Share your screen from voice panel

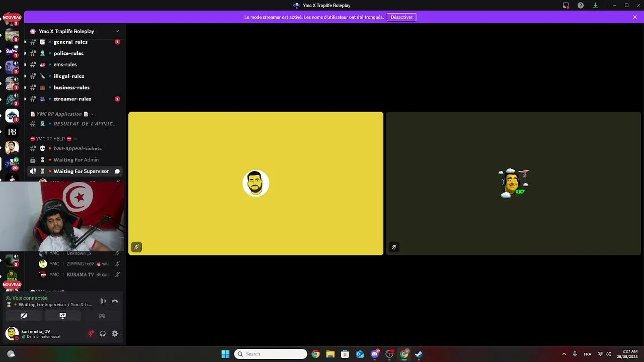pyautogui.click(x=63, y=316)
